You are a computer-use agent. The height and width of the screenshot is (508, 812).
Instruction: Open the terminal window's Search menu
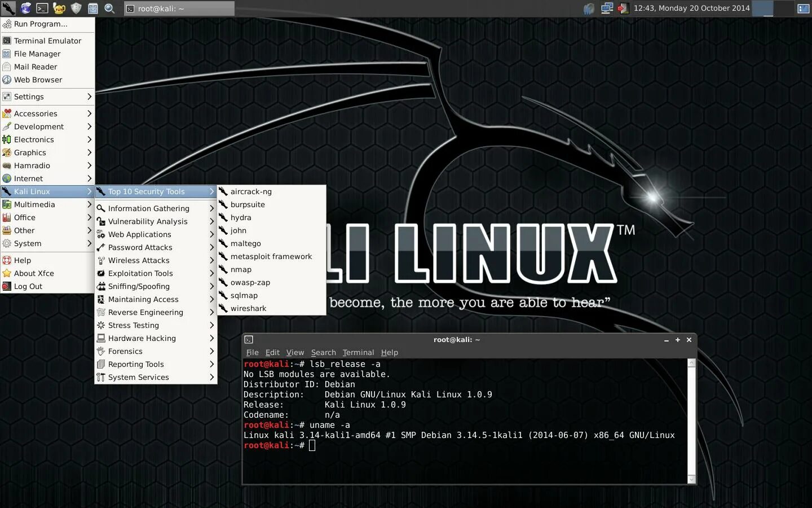(x=323, y=352)
